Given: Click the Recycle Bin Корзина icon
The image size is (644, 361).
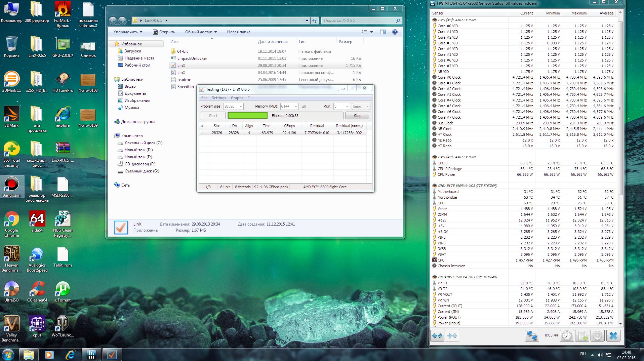Looking at the screenshot, I should pos(11,47).
